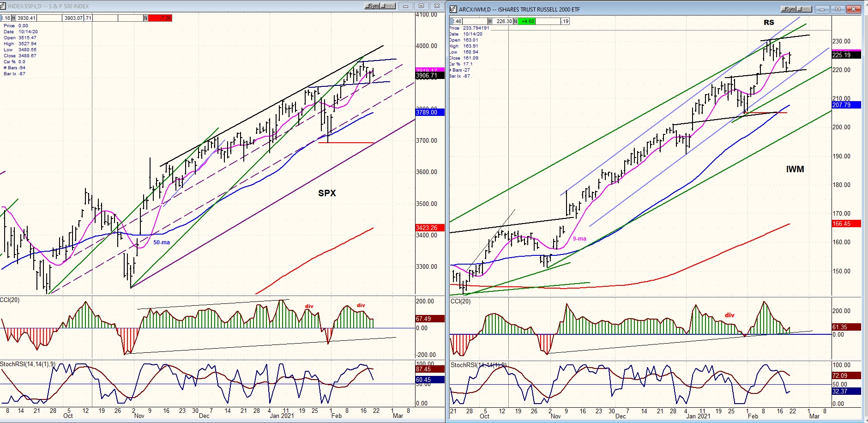Viewport: 868px width, 423px height.
Task: Close the S&P 500 Index chart window
Action: click(437, 6)
